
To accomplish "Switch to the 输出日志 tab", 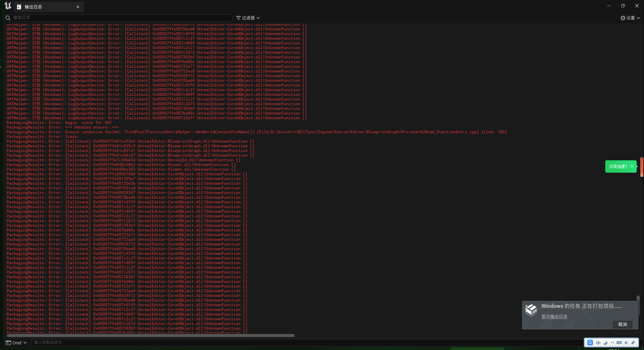I will (33, 7).
